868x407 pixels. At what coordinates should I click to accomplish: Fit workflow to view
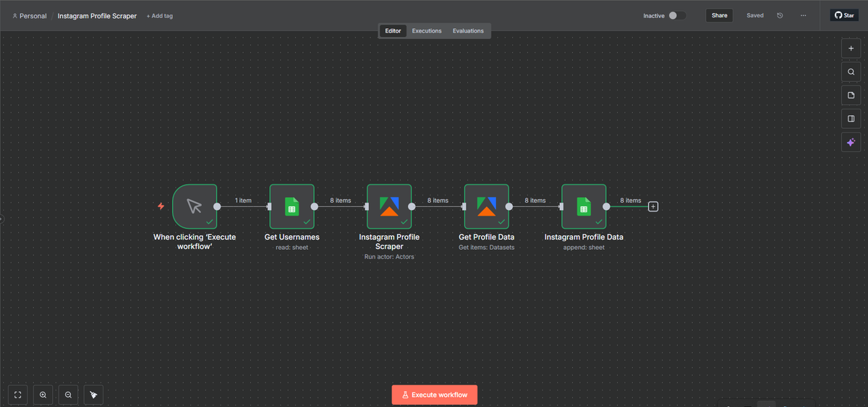coord(18,395)
